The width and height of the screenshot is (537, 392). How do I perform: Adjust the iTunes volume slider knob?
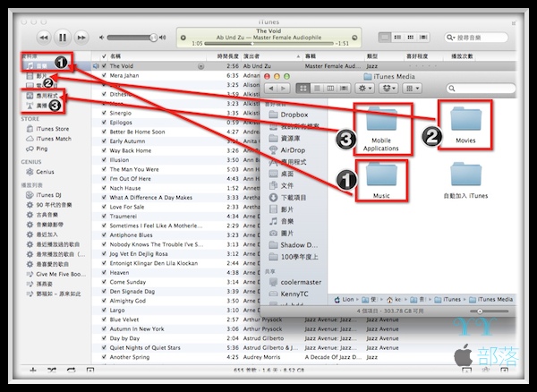tap(153, 38)
